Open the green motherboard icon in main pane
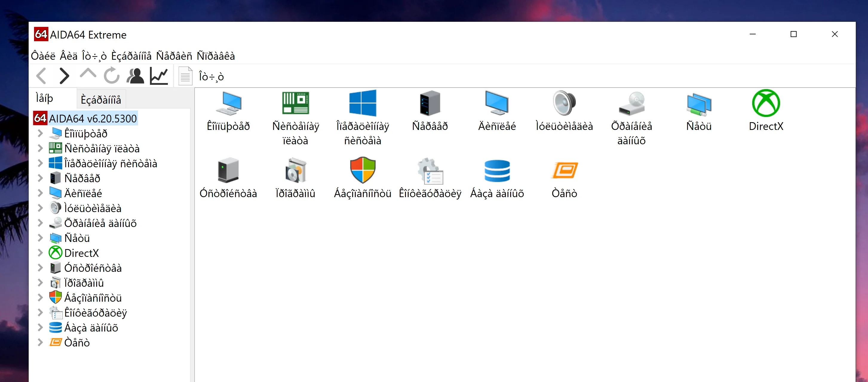 point(295,103)
